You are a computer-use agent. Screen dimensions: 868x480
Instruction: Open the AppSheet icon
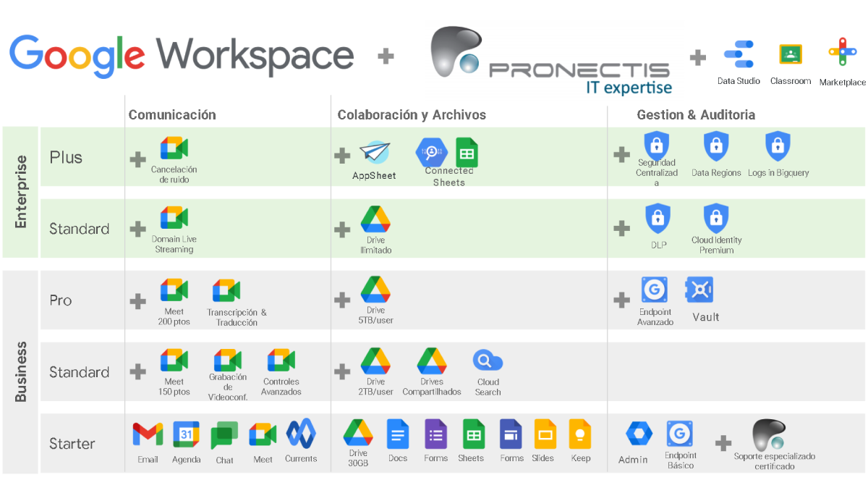click(x=374, y=153)
